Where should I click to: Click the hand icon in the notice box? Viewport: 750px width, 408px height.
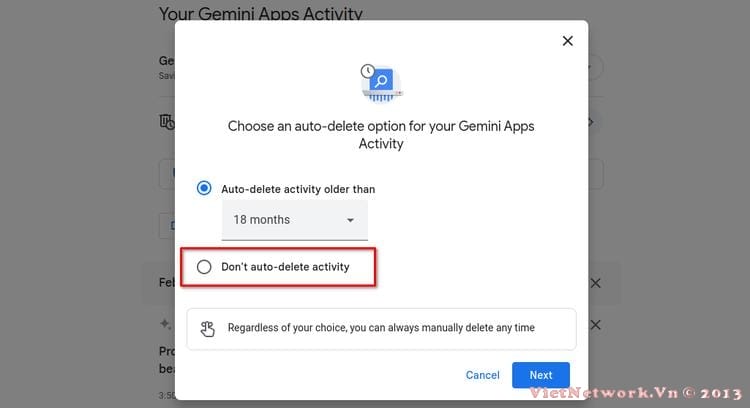pyautogui.click(x=208, y=328)
